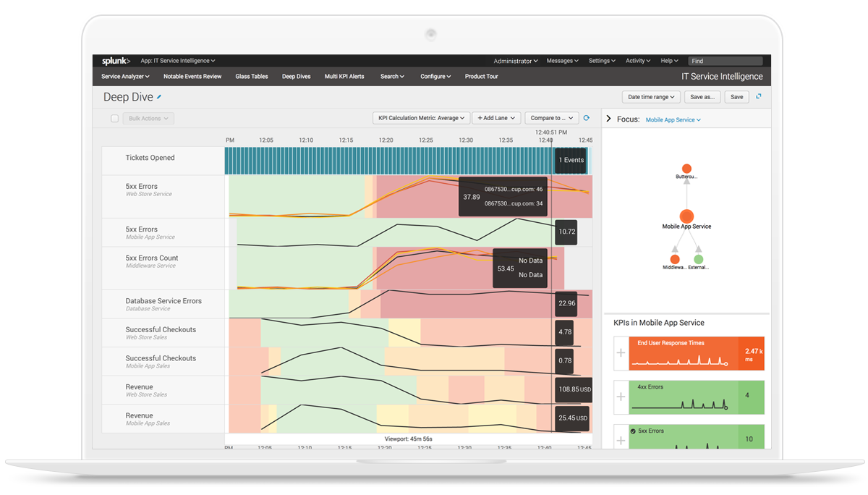Select the green External topology node
This screenshot has height=495, width=868.
tap(698, 259)
